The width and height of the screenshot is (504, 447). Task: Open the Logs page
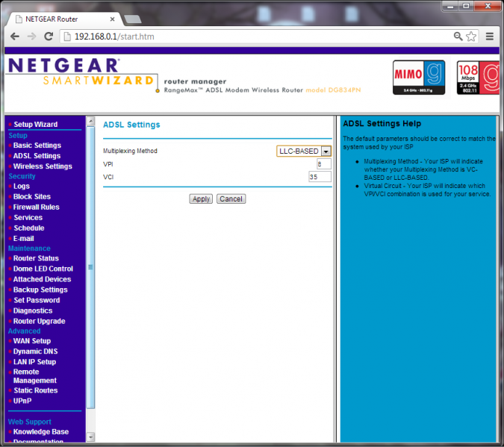(x=21, y=186)
